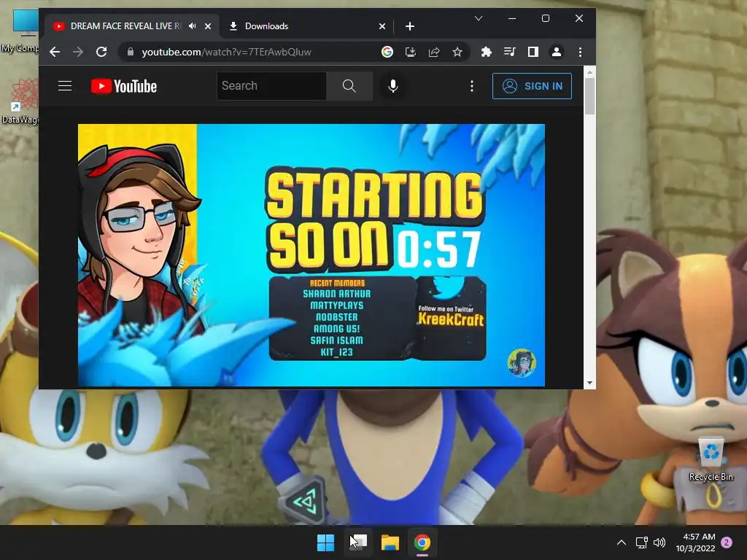
Task: Show hidden system tray icons
Action: pos(622,542)
